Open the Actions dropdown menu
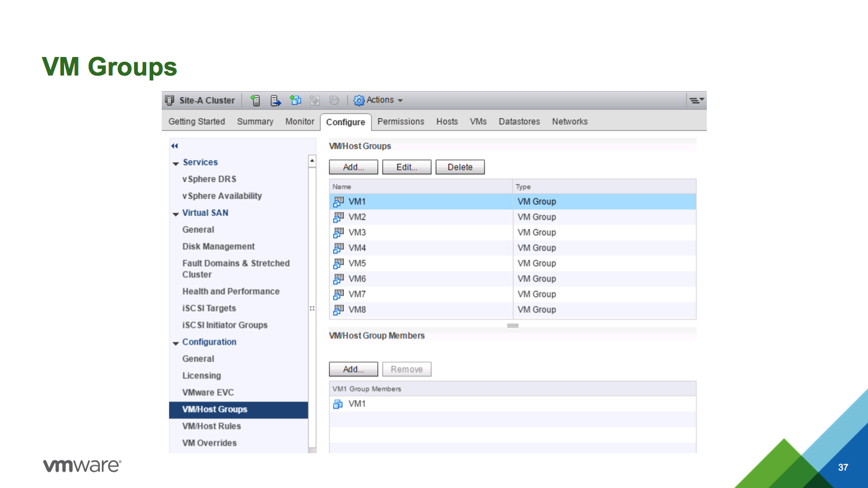The image size is (868, 488). 385,100
